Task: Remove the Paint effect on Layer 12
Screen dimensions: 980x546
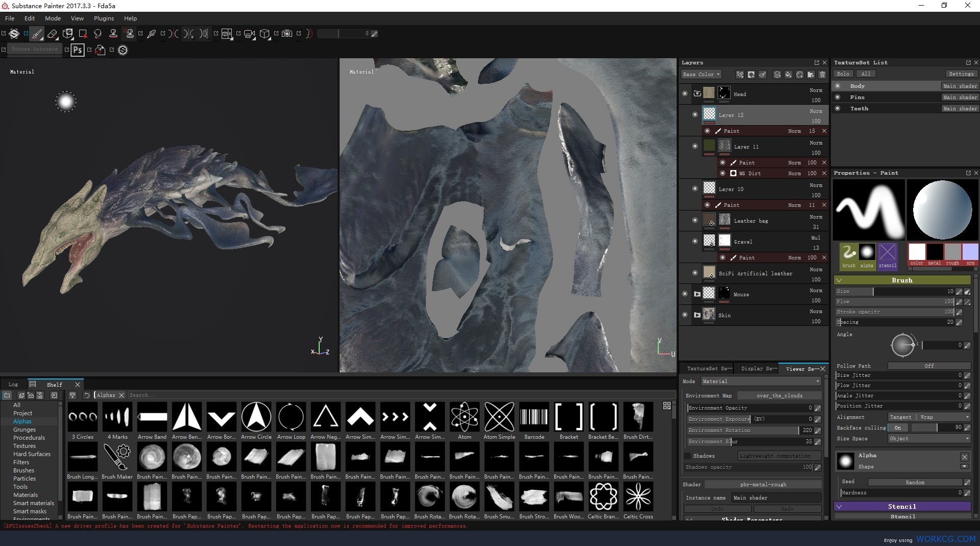Action: point(824,131)
